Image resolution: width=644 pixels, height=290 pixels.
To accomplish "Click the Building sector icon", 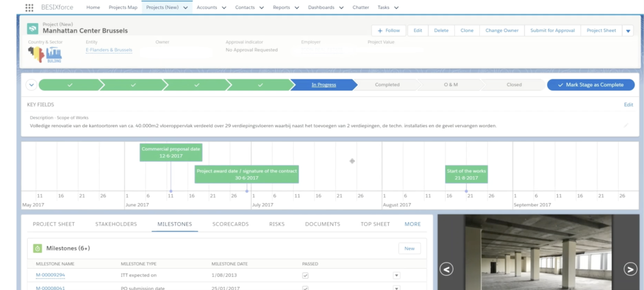I will point(54,55).
